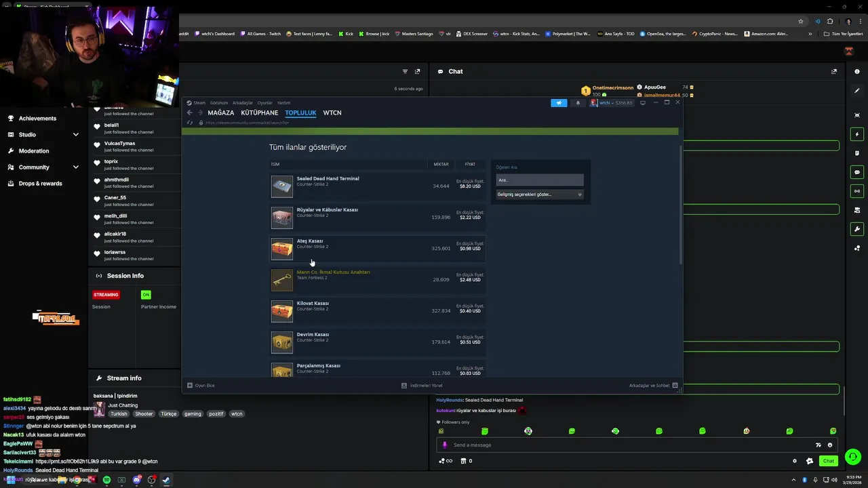The width and height of the screenshot is (868, 488).
Task: Click channel points infinity icon
Action: pyautogui.click(x=446, y=461)
